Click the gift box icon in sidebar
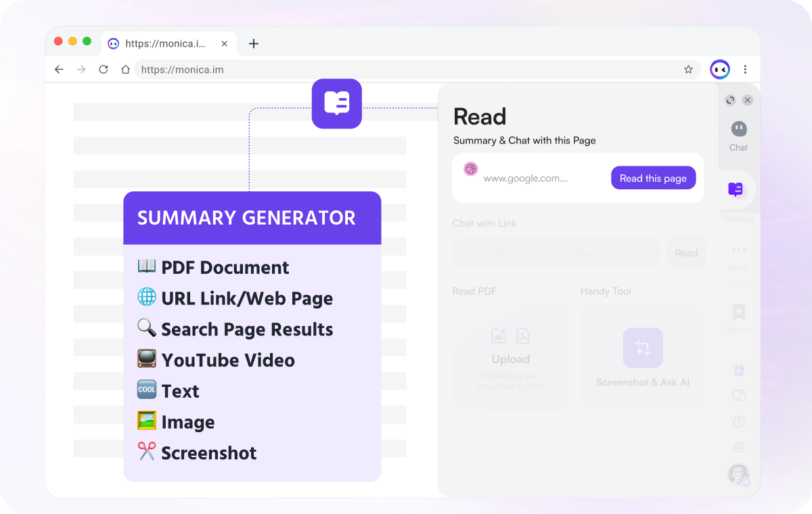Viewport: 812px width, 514px height. coord(739,370)
